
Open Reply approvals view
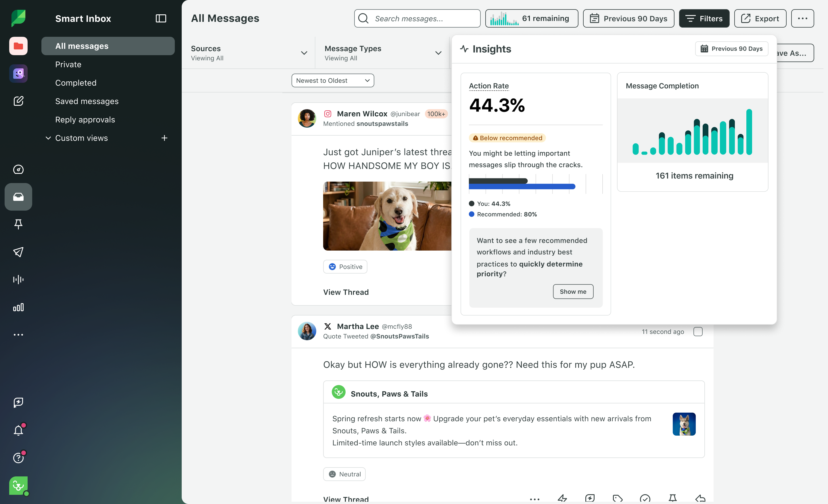tap(85, 120)
